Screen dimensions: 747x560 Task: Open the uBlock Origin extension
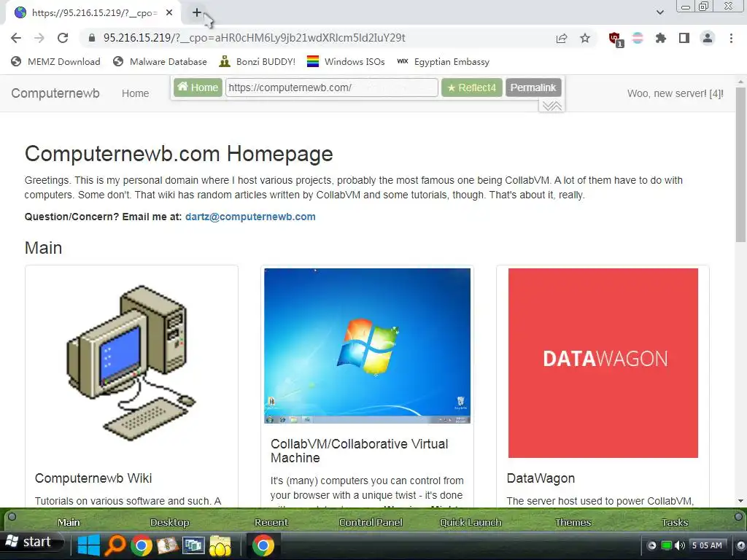click(615, 39)
